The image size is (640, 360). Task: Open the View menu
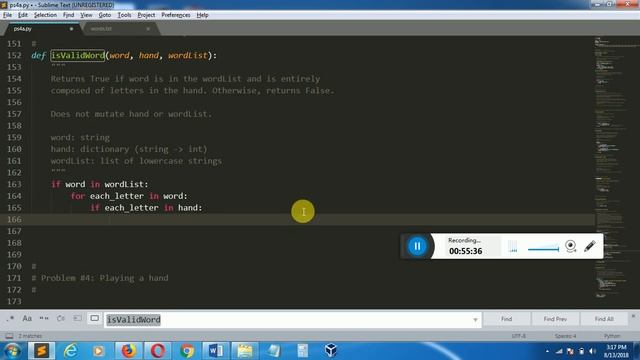pos(86,15)
